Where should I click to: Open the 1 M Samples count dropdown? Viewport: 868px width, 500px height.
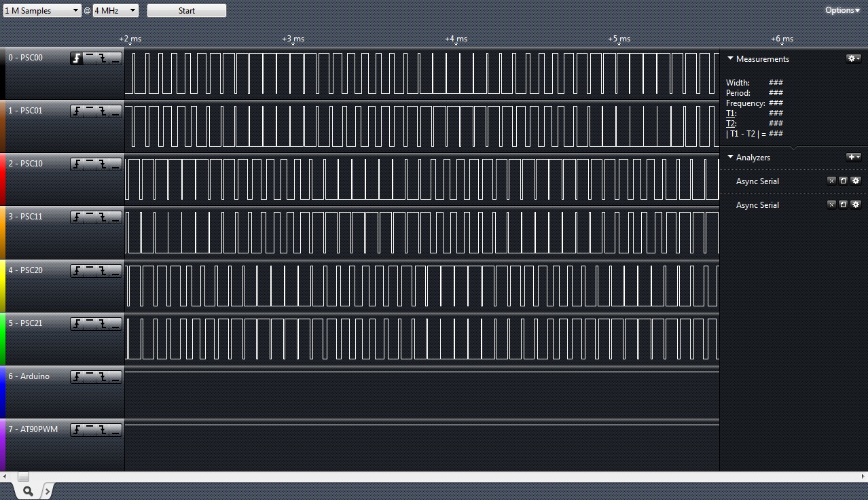click(x=42, y=11)
